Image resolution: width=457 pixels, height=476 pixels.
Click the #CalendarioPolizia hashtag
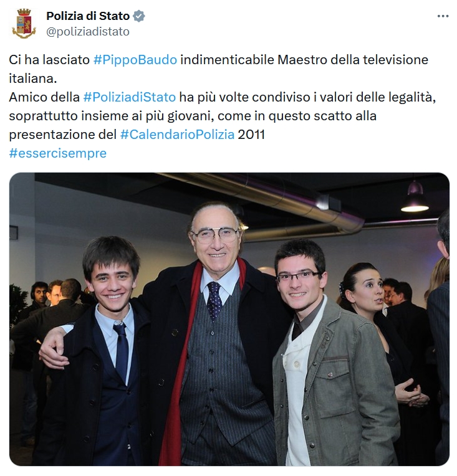[178, 135]
